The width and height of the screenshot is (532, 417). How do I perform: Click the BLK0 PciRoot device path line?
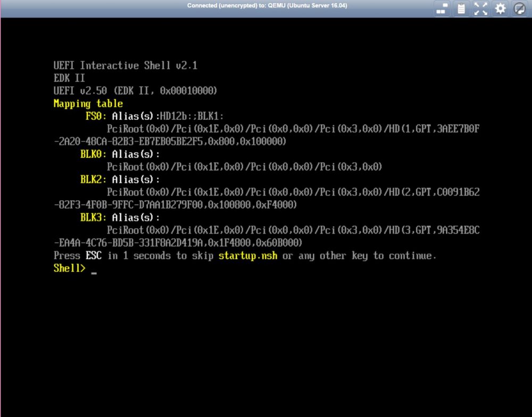pyautogui.click(x=244, y=167)
